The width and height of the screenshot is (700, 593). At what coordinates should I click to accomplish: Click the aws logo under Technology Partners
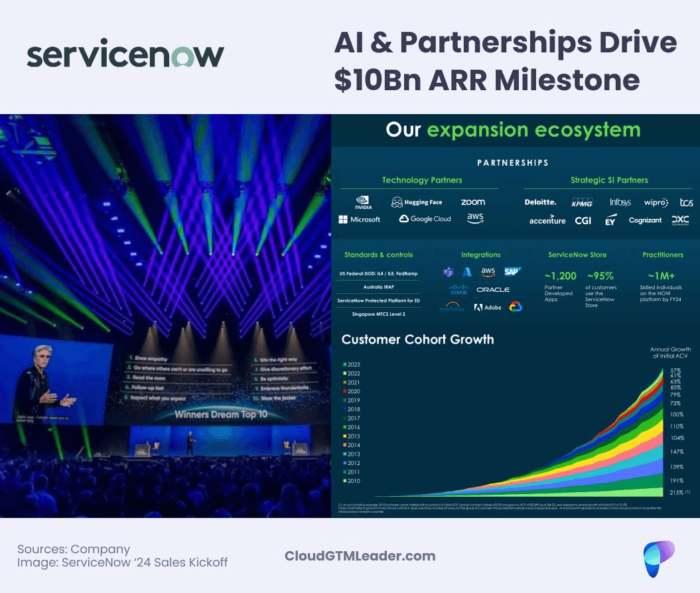pos(475,218)
